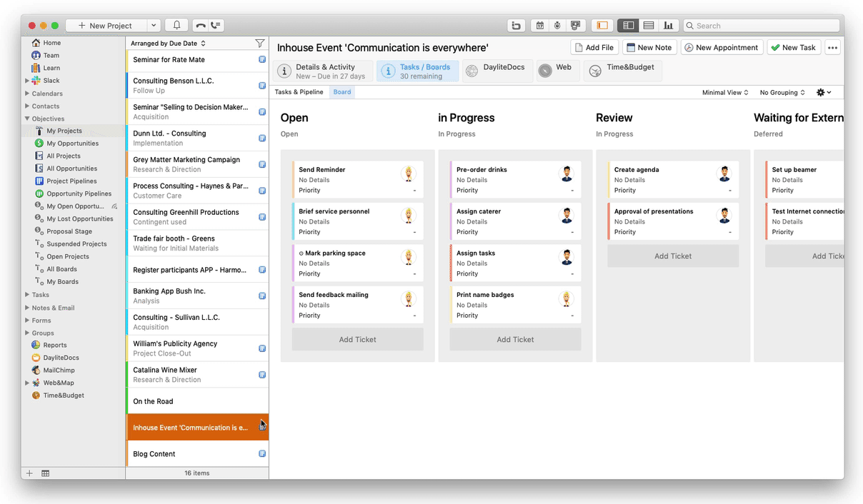The image size is (863, 504).
Task: Click the New Task button
Action: [x=794, y=48]
